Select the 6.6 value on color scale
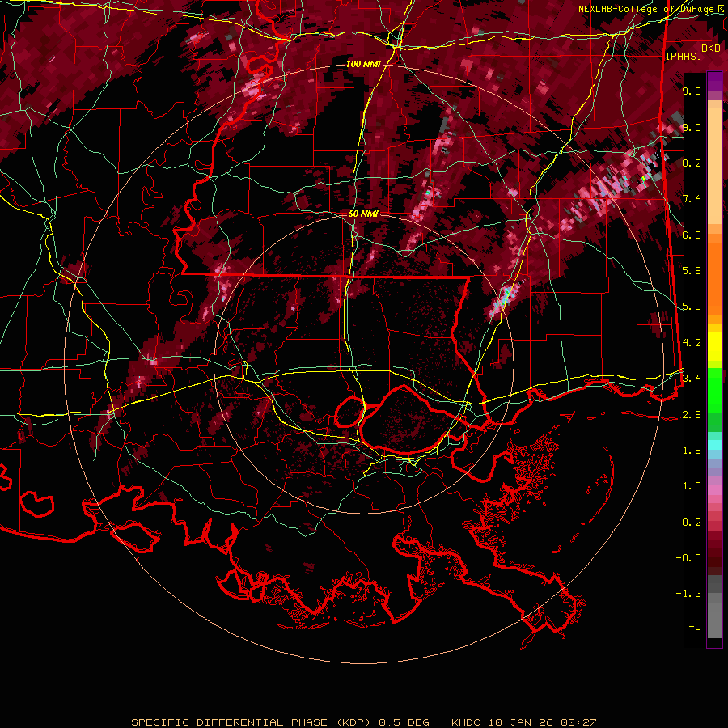The width and height of the screenshot is (728, 728). pos(692,235)
